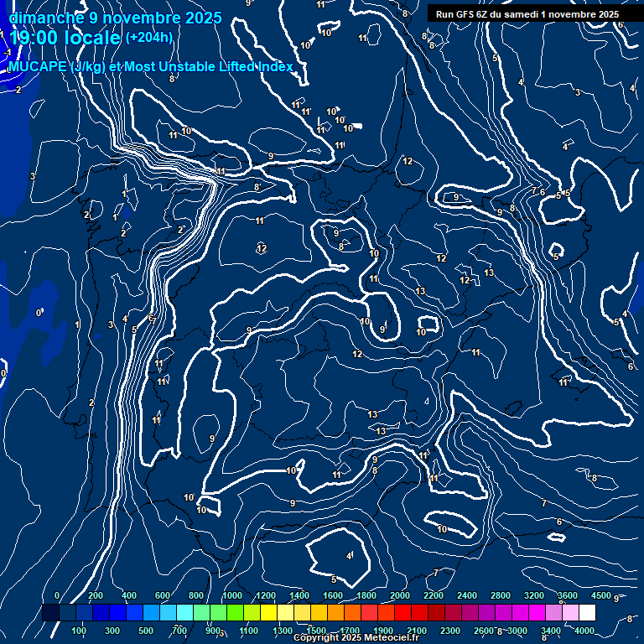
Task: Select the legend scale value '2400'
Action: (x=467, y=595)
